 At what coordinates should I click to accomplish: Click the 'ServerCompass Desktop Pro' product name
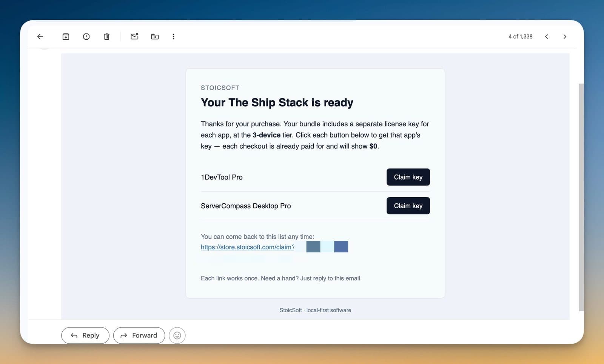[246, 206]
